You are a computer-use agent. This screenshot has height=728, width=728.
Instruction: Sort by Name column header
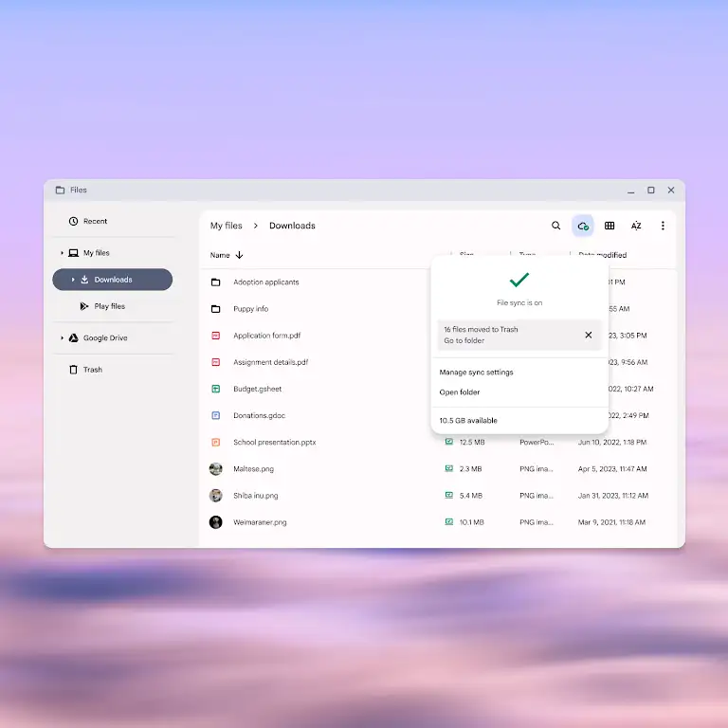click(x=220, y=255)
